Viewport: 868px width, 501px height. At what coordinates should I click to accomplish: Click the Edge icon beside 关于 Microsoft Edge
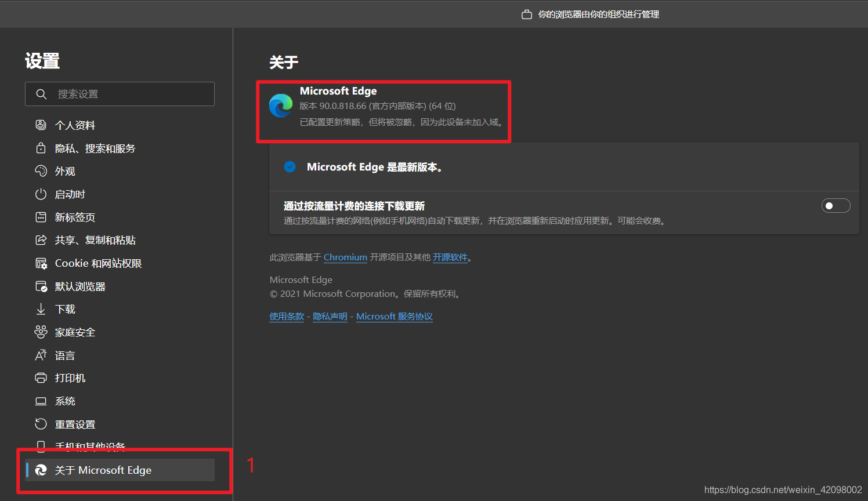(x=41, y=470)
